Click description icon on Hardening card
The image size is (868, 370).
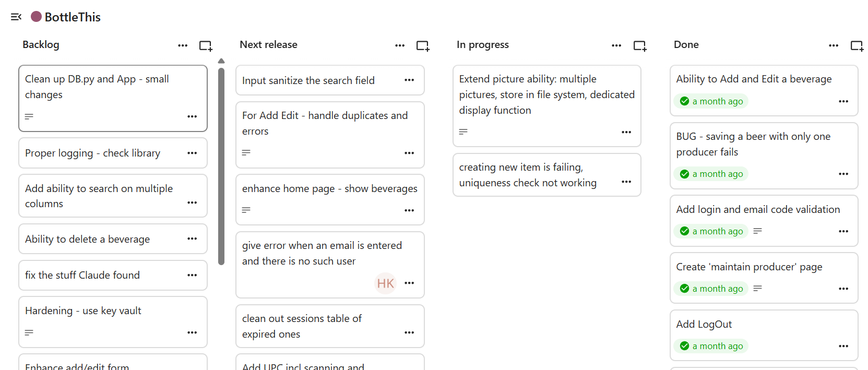pos(29,332)
